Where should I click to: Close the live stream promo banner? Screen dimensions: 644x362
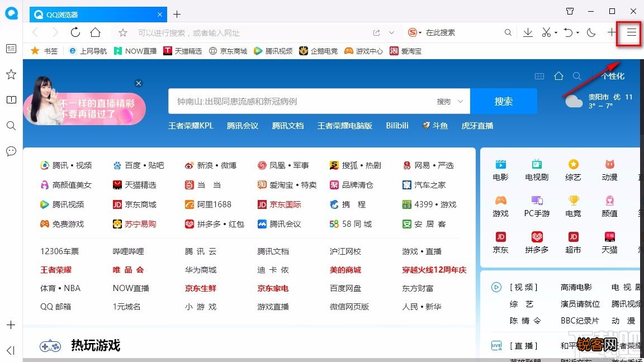(139, 83)
